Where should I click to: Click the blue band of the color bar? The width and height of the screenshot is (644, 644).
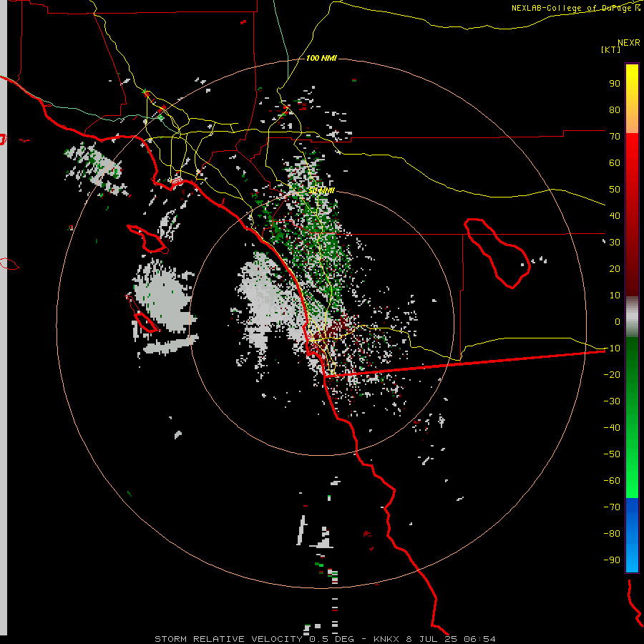tap(632, 535)
